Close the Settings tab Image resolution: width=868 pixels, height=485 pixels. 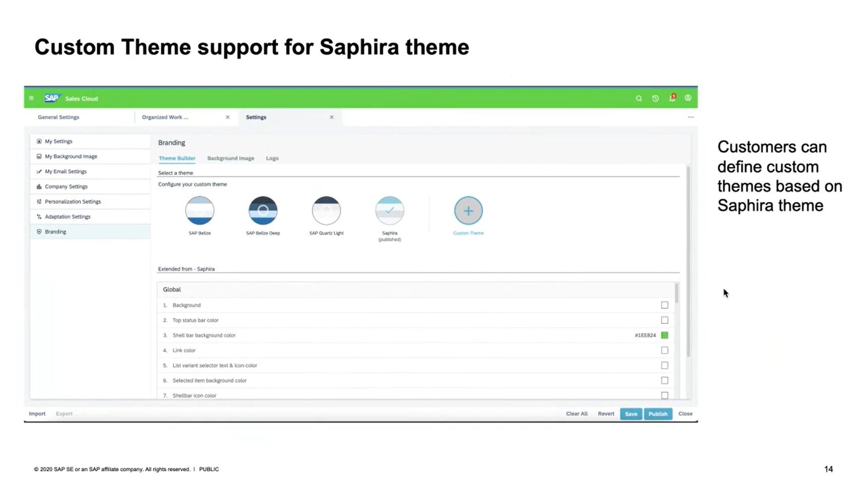(x=332, y=117)
